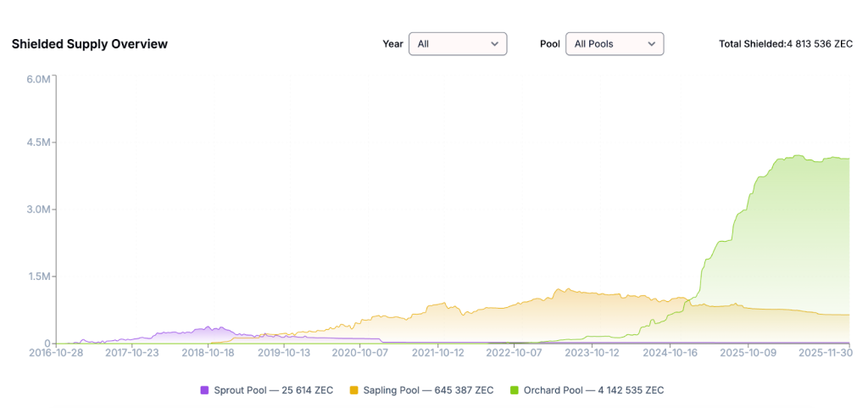868x408 pixels.
Task: Click the green Orchard Pool legend swatch
Action: 514,390
